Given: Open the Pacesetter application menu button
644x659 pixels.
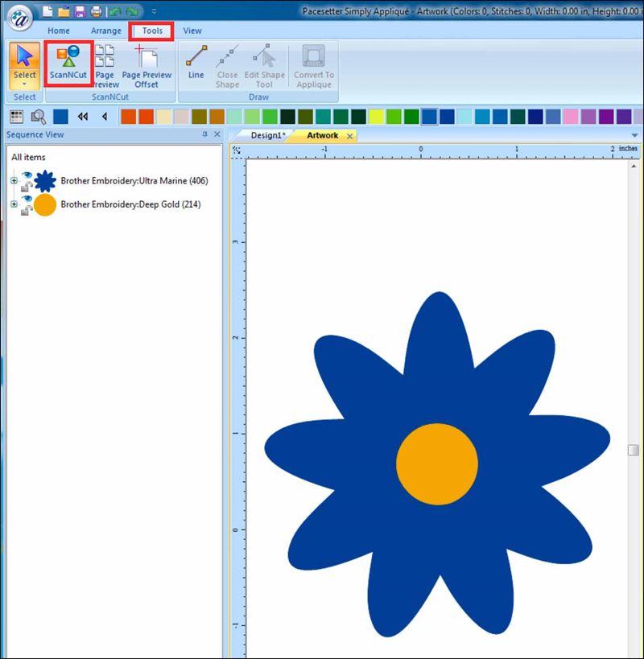Looking at the screenshot, I should [20, 18].
